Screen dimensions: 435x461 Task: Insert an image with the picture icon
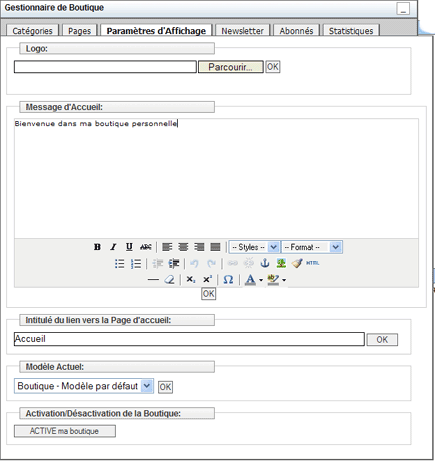coord(281,263)
